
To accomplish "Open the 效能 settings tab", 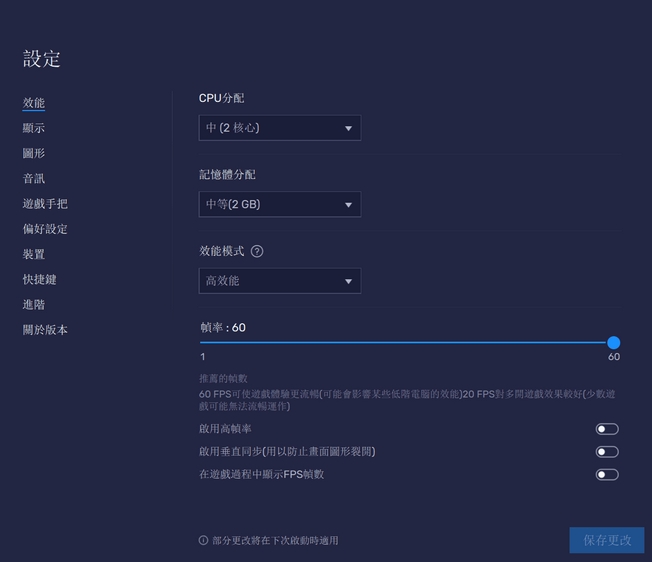I will [34, 103].
